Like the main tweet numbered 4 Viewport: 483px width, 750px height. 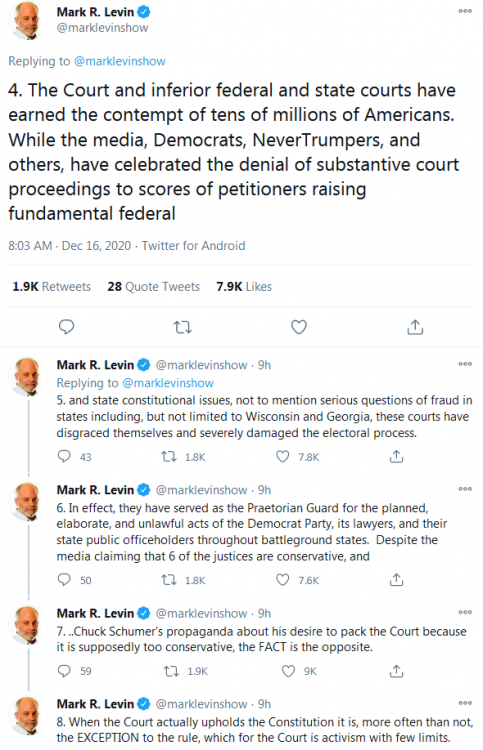[299, 327]
